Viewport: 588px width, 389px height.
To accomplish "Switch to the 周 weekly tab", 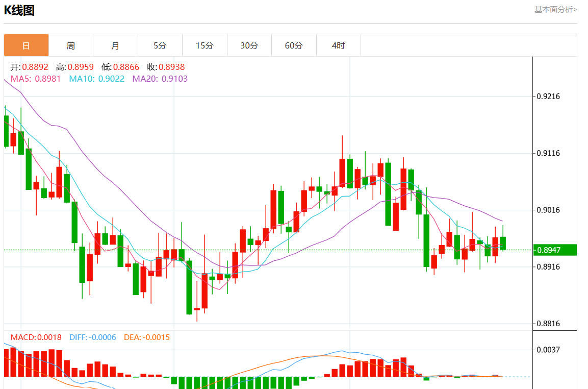I will [x=71, y=45].
